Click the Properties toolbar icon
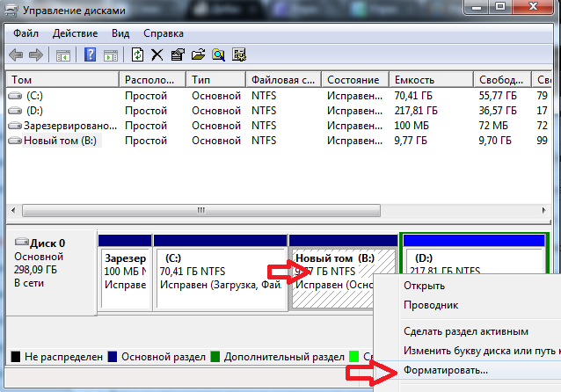561x392 pixels. (x=177, y=54)
